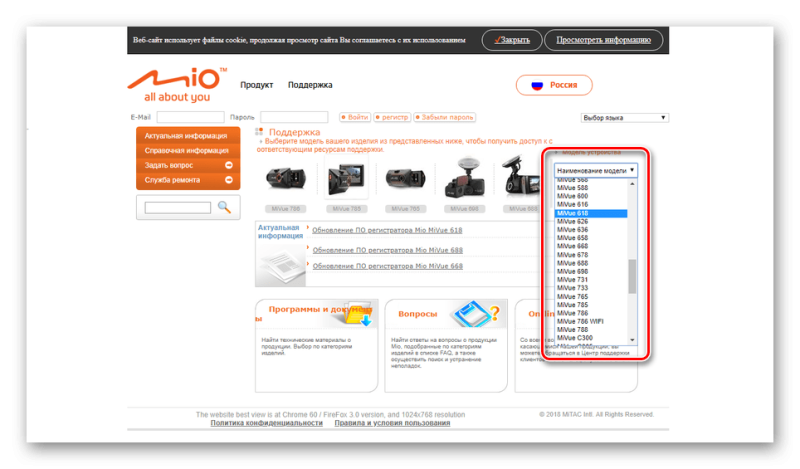The image size is (800, 469).
Task: Open Правила и условия пользования link
Action: click(x=392, y=423)
